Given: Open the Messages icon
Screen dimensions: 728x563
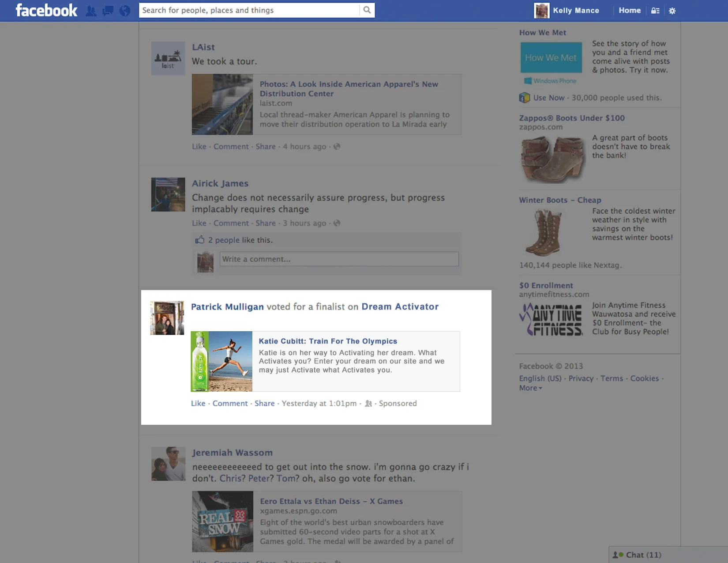Looking at the screenshot, I should pos(108,10).
